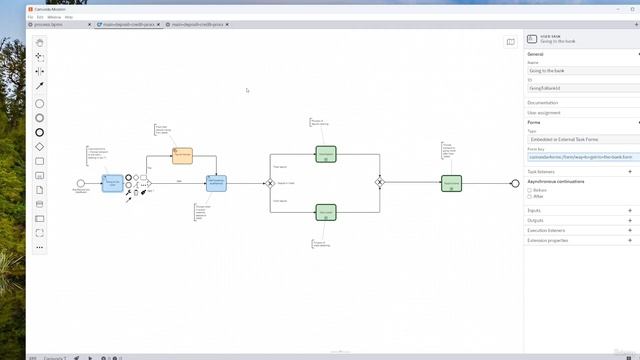This screenshot has height=360, width=640.
Task: Click the deploy rocket icon in status bar
Action: pos(76,358)
